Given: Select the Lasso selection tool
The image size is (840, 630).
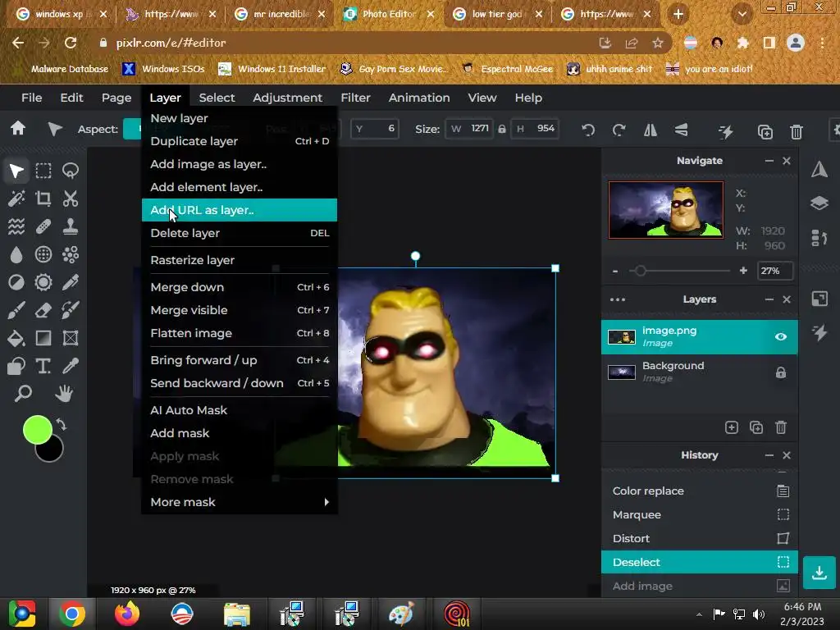Looking at the screenshot, I should coord(71,171).
